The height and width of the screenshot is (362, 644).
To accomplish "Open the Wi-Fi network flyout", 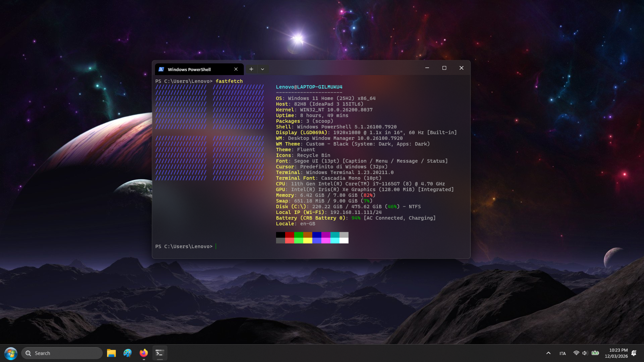I will [576, 353].
